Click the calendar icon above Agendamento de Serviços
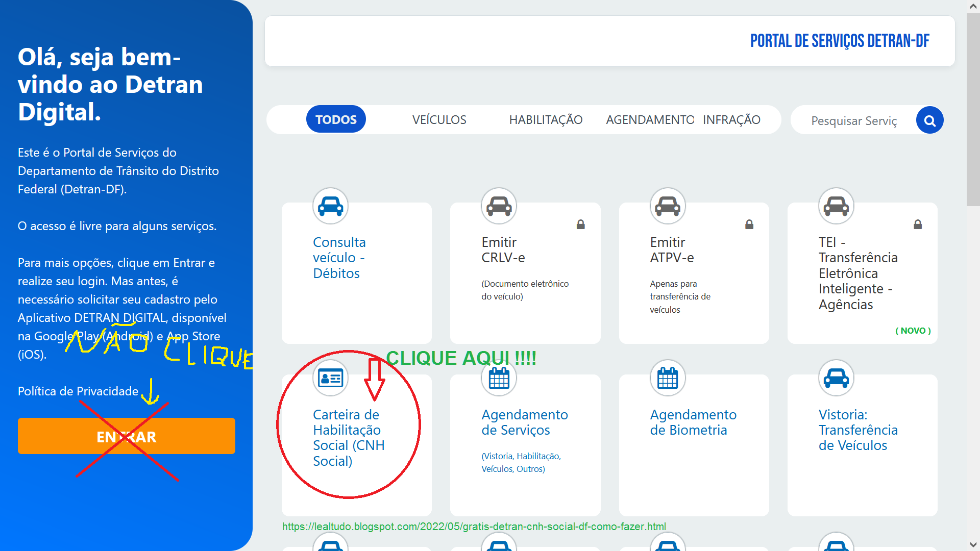 coord(499,378)
